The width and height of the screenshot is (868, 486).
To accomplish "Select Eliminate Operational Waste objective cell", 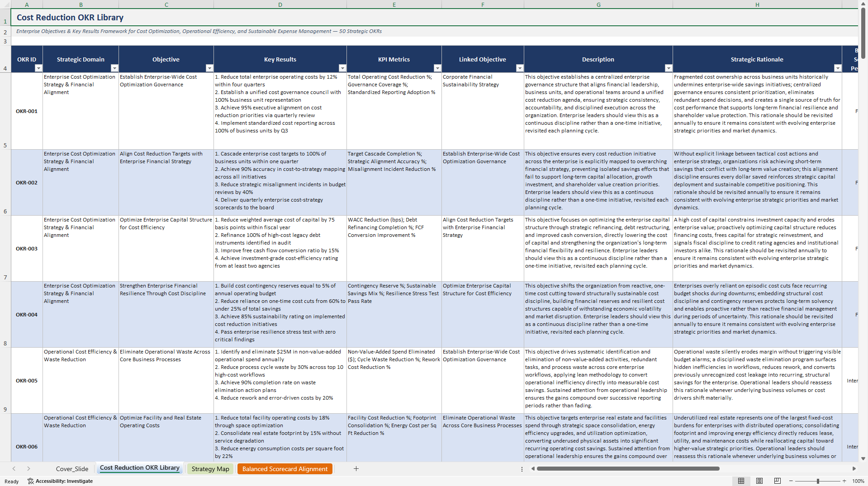I will tap(166, 381).
